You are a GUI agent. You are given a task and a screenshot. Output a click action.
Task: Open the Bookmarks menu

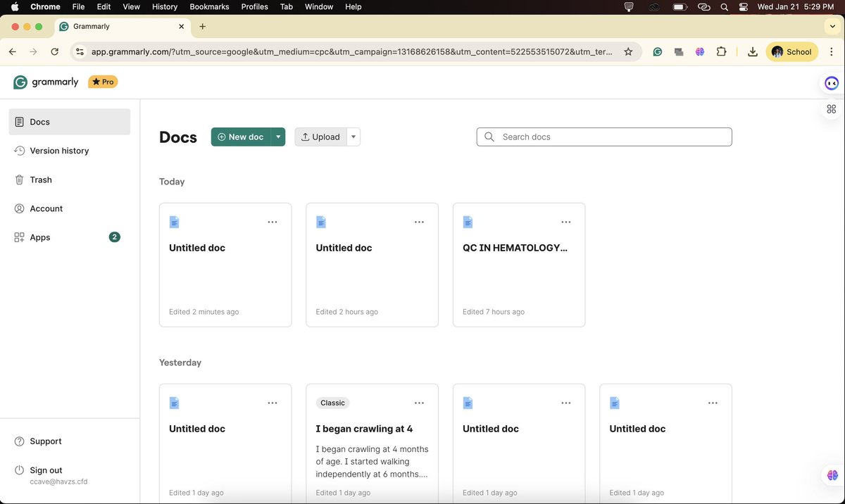[x=210, y=6]
